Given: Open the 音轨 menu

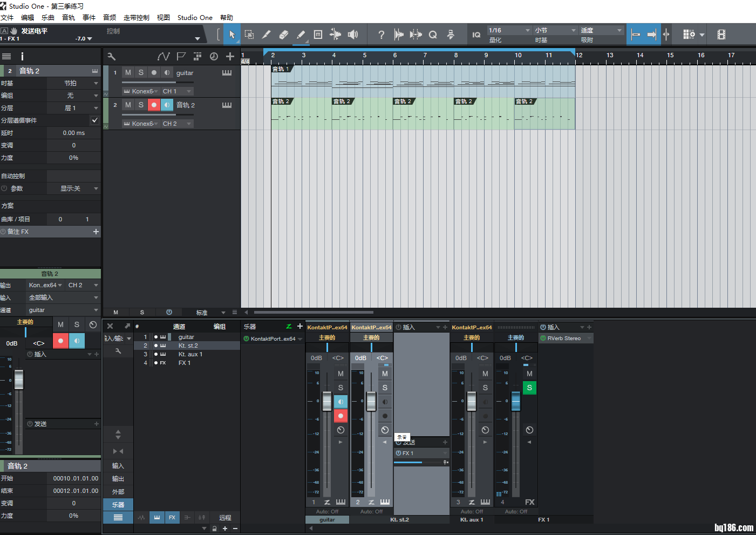Looking at the screenshot, I should coord(69,17).
